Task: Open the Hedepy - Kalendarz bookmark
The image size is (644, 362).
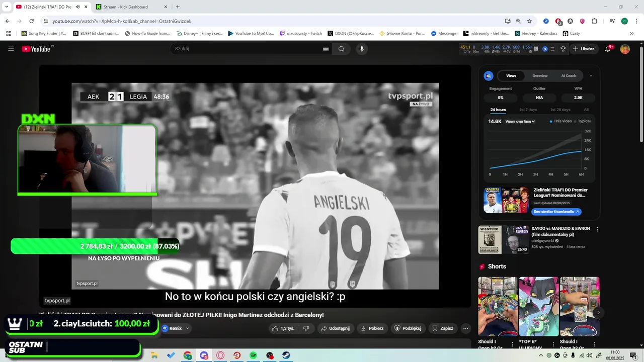Action: [536, 34]
